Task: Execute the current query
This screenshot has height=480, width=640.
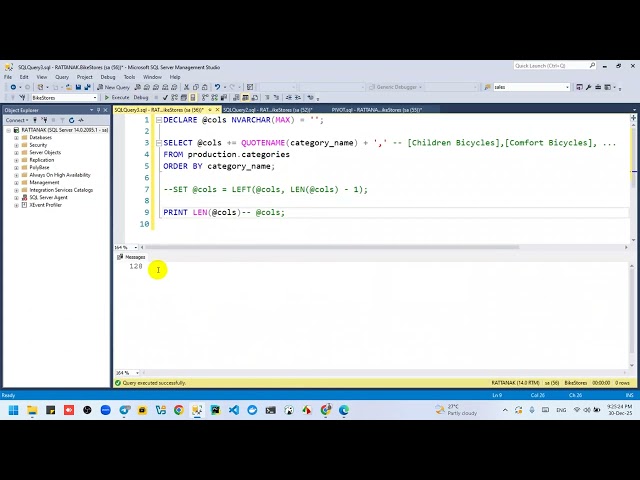Action: (117, 98)
